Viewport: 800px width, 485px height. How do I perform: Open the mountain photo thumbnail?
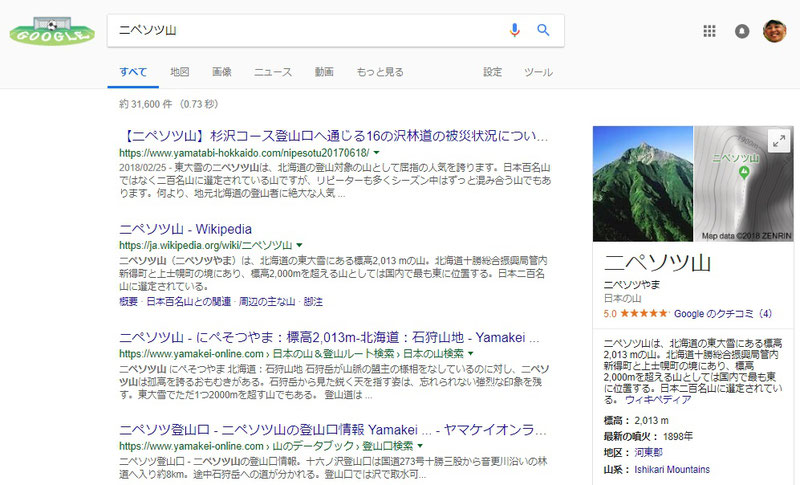click(643, 184)
